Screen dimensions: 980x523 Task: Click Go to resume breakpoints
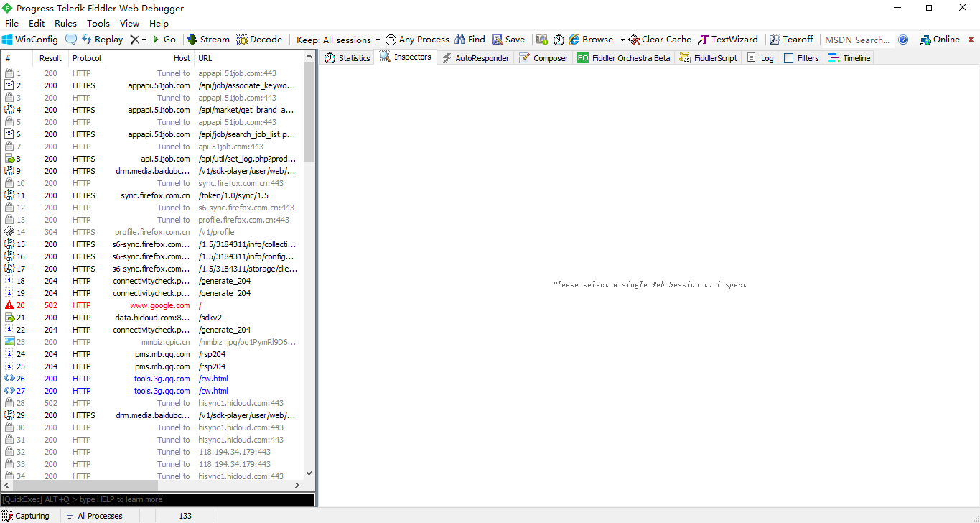[x=164, y=40]
